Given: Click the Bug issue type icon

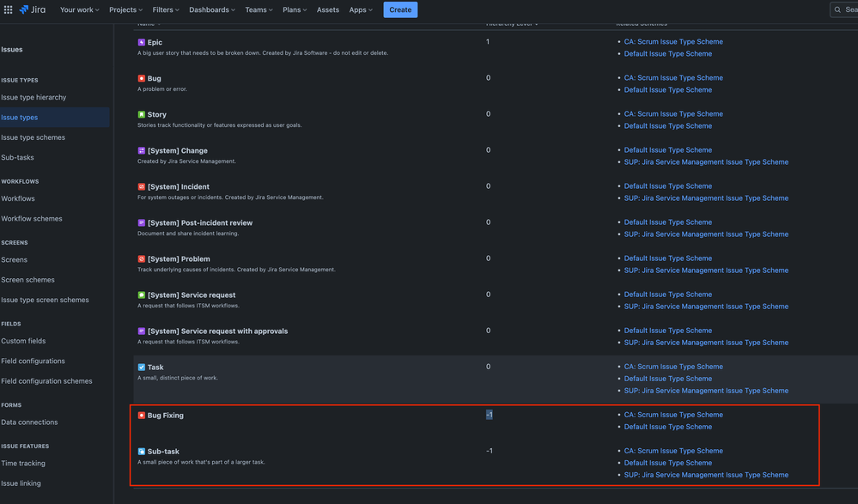Looking at the screenshot, I should (x=140, y=76).
